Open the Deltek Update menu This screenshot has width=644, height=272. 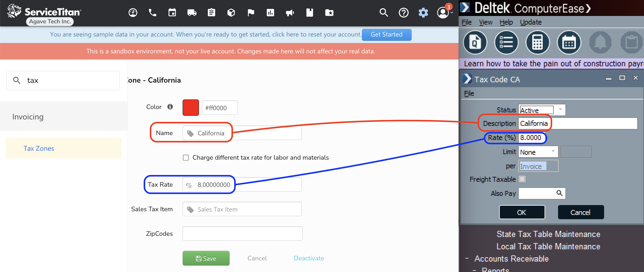click(x=531, y=22)
